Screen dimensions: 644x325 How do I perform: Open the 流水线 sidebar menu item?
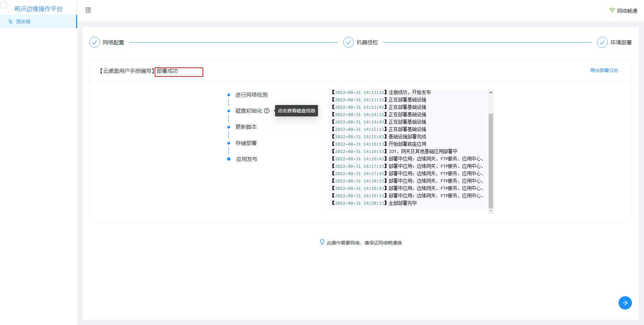click(23, 21)
